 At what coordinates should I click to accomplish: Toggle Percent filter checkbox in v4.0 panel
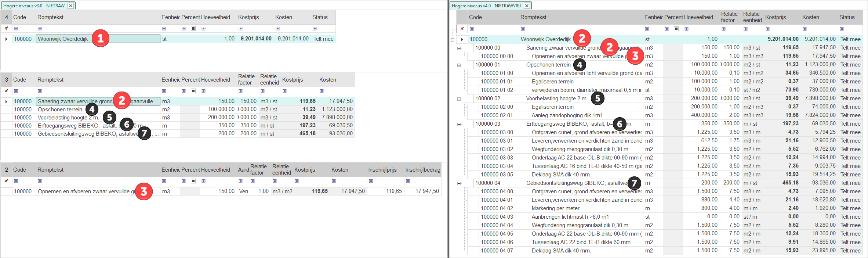point(676,29)
